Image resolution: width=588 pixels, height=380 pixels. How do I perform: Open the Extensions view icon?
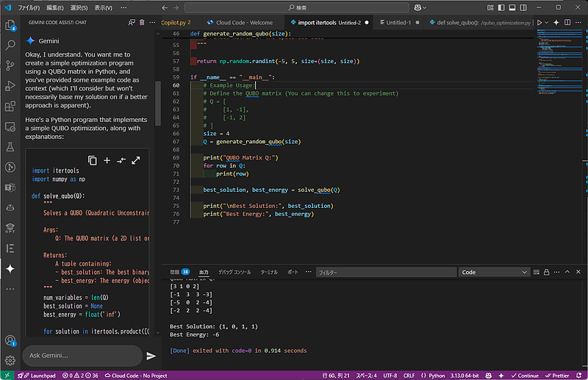click(10, 107)
